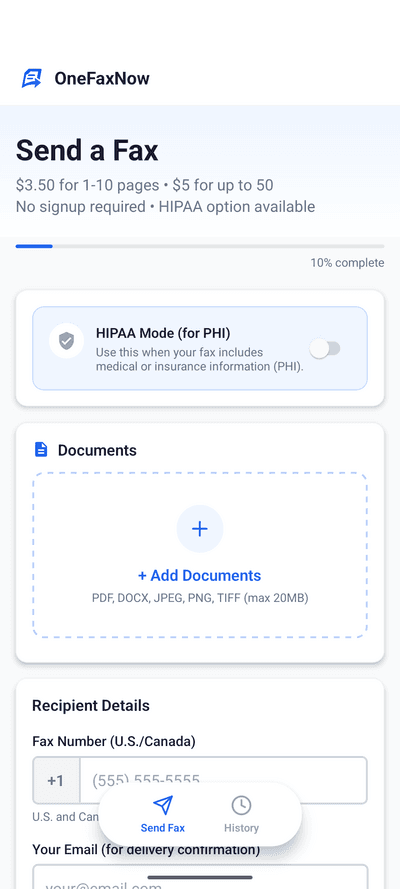
Task: Click the 'Recipient Details' heading
Action: 91,705
